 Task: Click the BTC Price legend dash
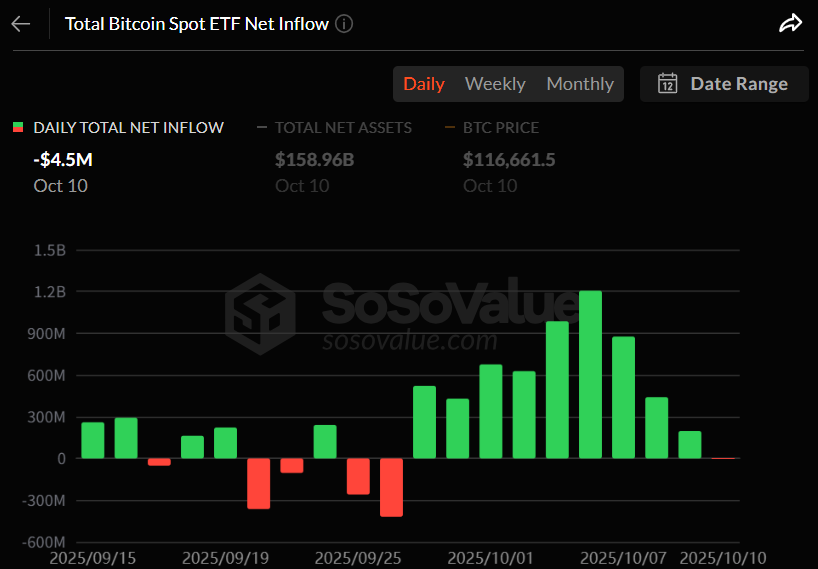450,128
